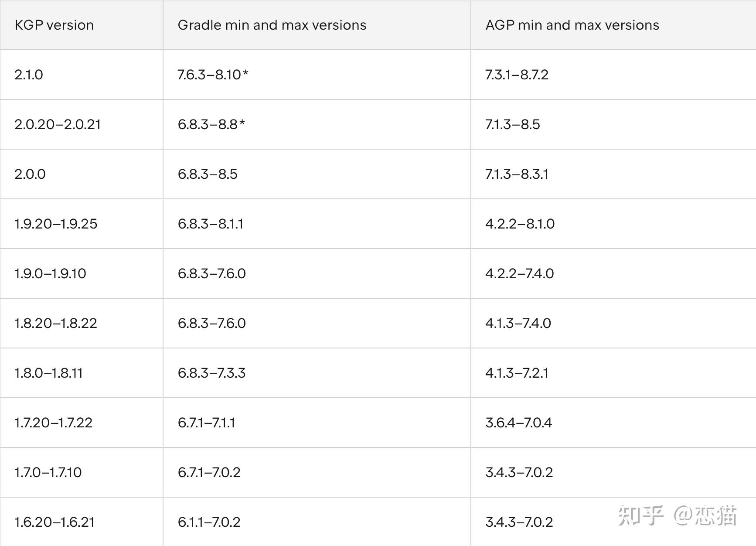The height and width of the screenshot is (546, 756).
Task: Click the Gradle range 6.8.3–7.3.3 cell
Action: tap(211, 373)
